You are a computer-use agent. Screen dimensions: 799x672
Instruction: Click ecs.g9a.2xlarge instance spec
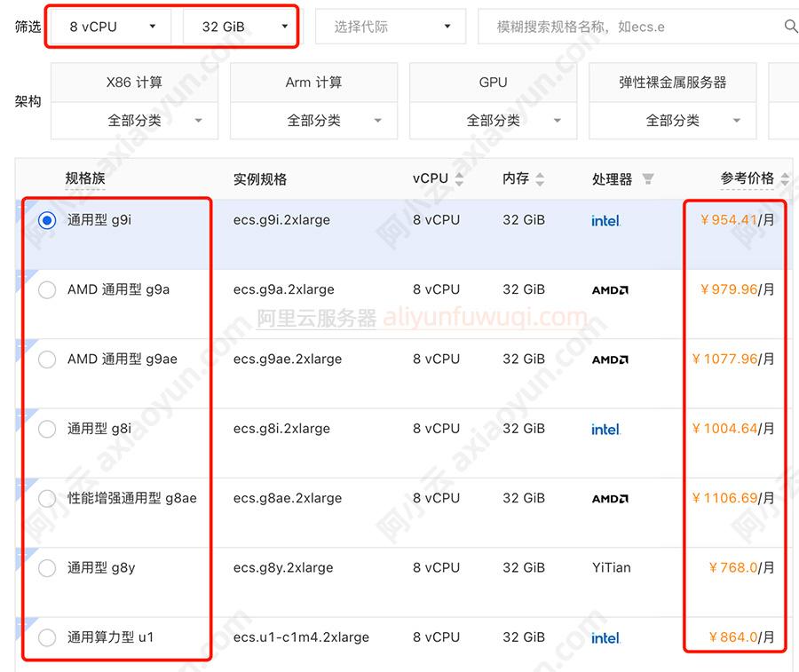coord(284,289)
